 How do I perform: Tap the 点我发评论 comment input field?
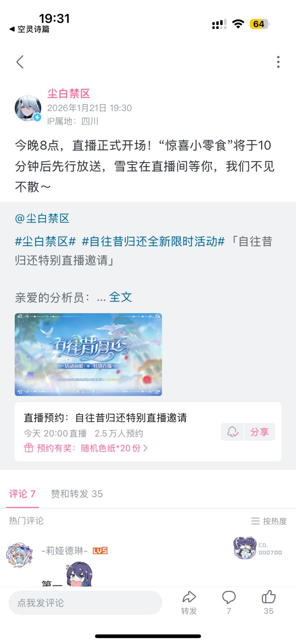pyautogui.click(x=85, y=603)
